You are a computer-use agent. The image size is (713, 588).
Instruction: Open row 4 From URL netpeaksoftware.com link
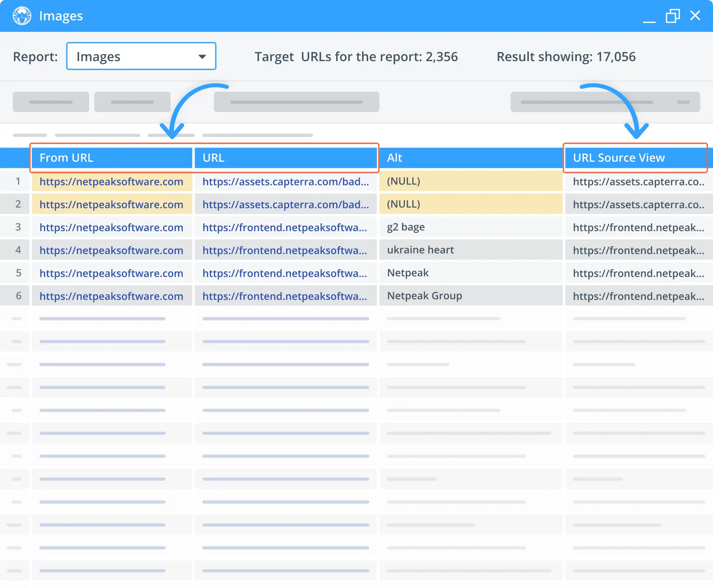pos(111,250)
